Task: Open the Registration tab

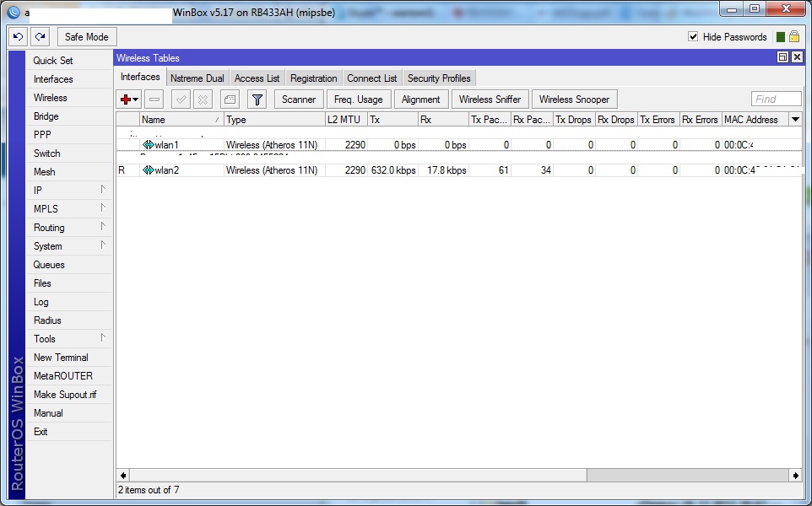Action: [x=313, y=78]
